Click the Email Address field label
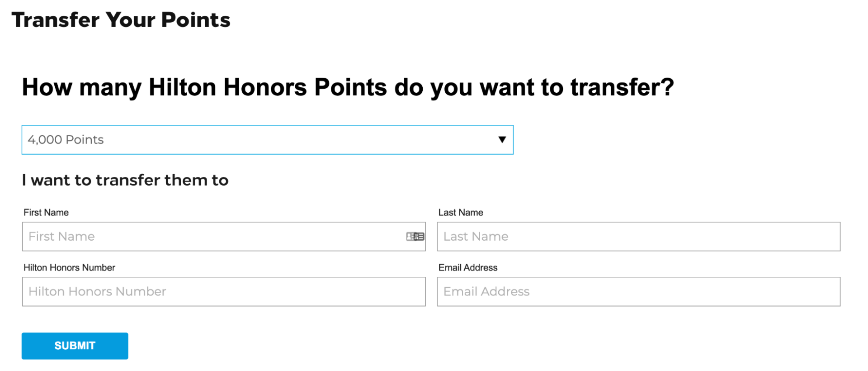 tap(468, 268)
